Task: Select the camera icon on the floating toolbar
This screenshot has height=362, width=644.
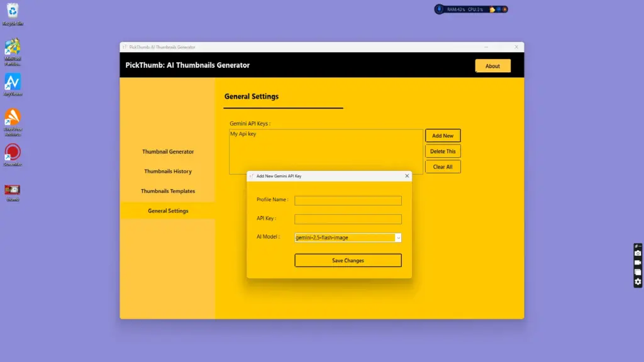Action: pyautogui.click(x=637, y=253)
